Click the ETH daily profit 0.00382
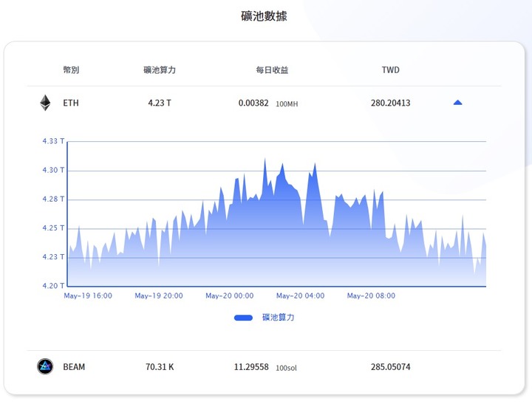The image size is (532, 407). click(253, 103)
